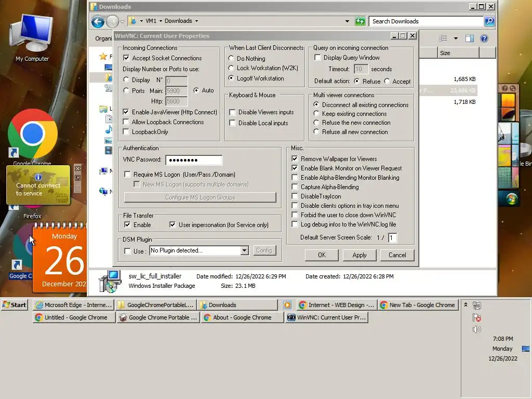Toggle Enable JavaViewer (Http Connect)
The height and width of the screenshot is (399, 532).
click(x=126, y=112)
